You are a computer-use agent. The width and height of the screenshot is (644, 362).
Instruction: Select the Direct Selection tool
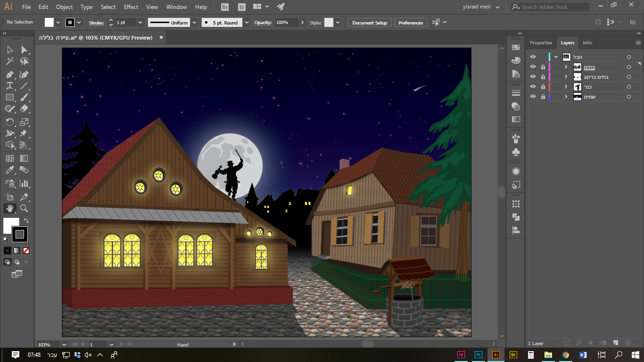coord(24,50)
